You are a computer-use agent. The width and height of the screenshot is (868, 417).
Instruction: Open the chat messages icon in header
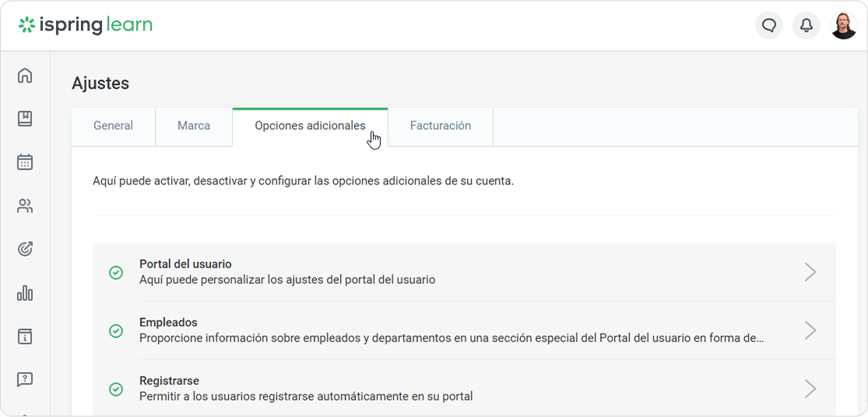pos(769,26)
